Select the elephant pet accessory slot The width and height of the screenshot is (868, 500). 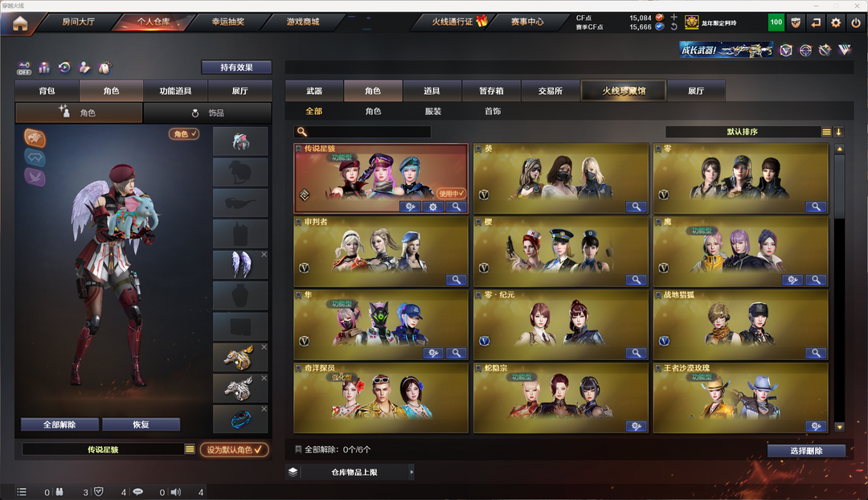coord(241,141)
